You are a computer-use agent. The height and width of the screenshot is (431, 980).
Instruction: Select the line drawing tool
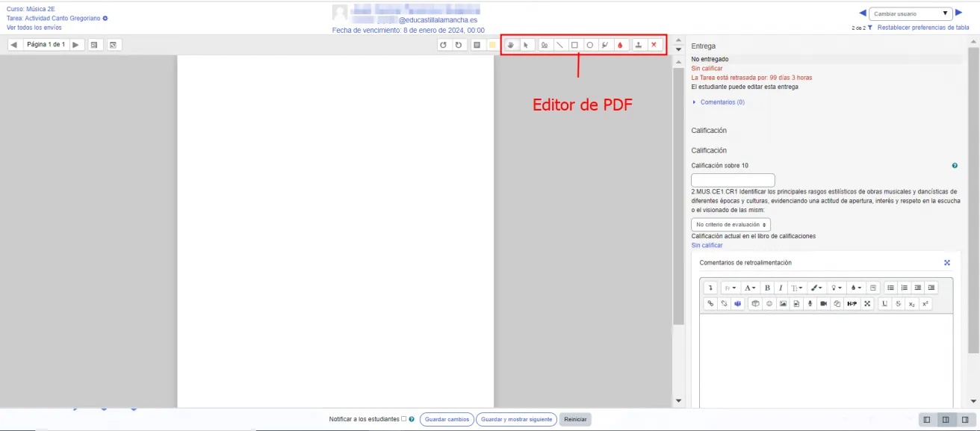point(559,45)
